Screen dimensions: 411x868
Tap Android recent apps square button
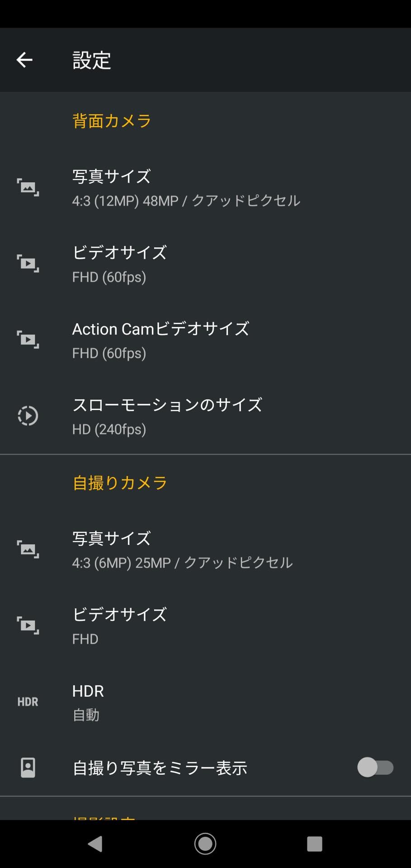tap(315, 844)
